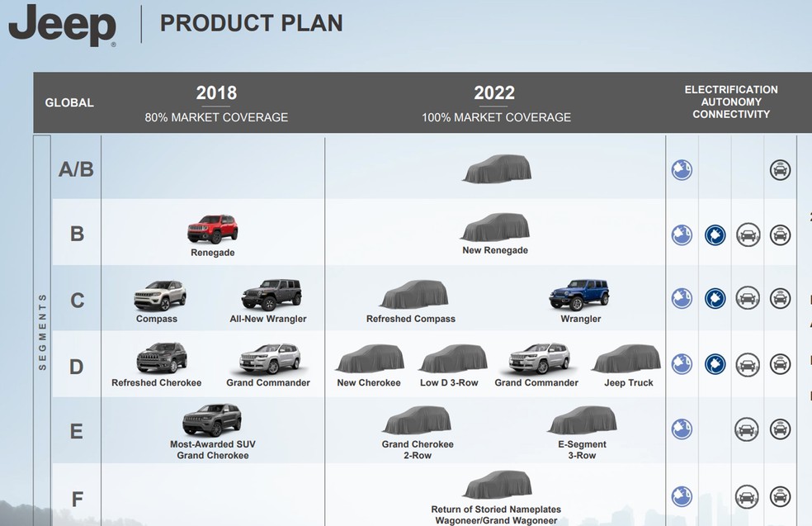Select the Most-Awarded SUV Grand Cherokee image

coord(212,419)
